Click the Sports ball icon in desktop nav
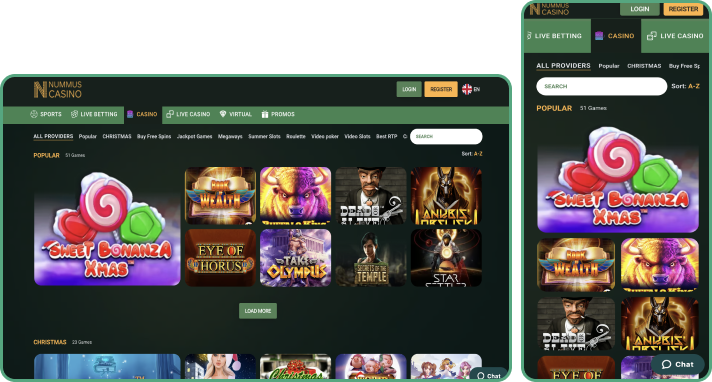Screen dimensions: 712x382 click(x=34, y=114)
